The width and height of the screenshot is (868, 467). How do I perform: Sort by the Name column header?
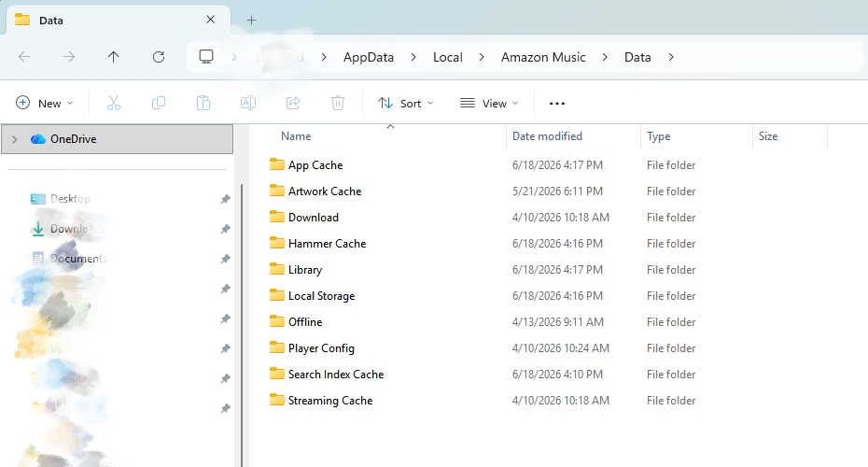click(296, 136)
